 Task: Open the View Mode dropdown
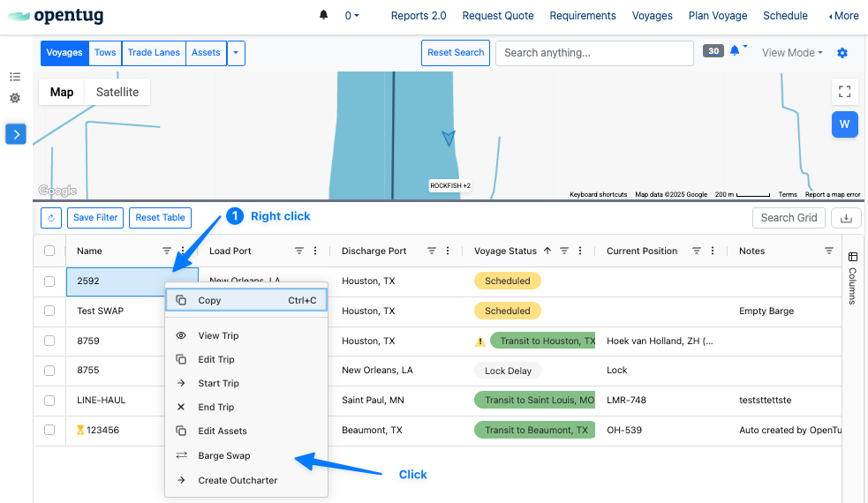791,53
